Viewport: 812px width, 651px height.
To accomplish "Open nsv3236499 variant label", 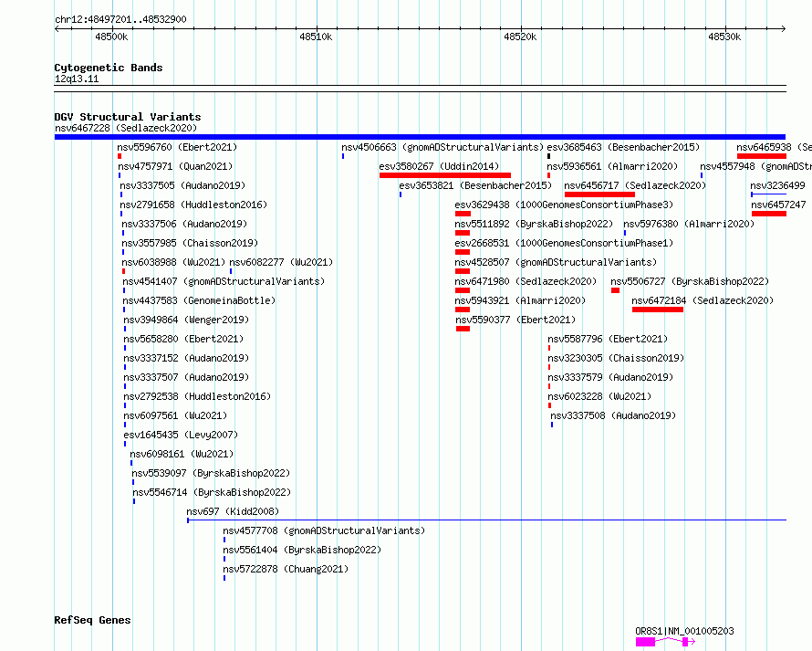I will pos(778,185).
